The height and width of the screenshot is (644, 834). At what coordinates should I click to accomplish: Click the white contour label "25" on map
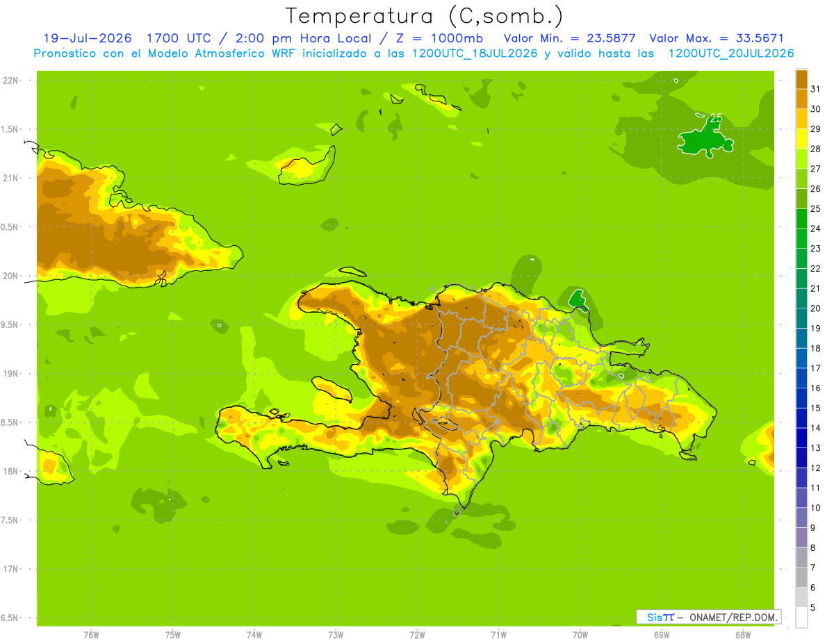[x=716, y=118]
